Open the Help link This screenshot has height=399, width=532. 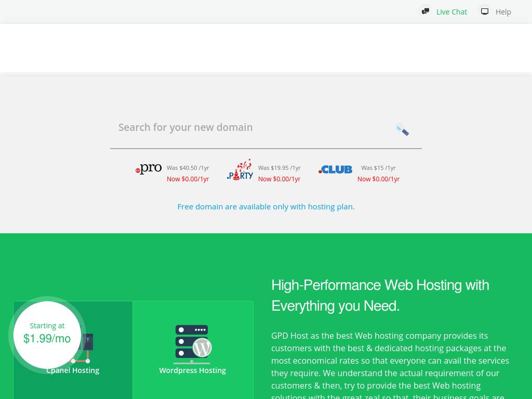tap(503, 12)
